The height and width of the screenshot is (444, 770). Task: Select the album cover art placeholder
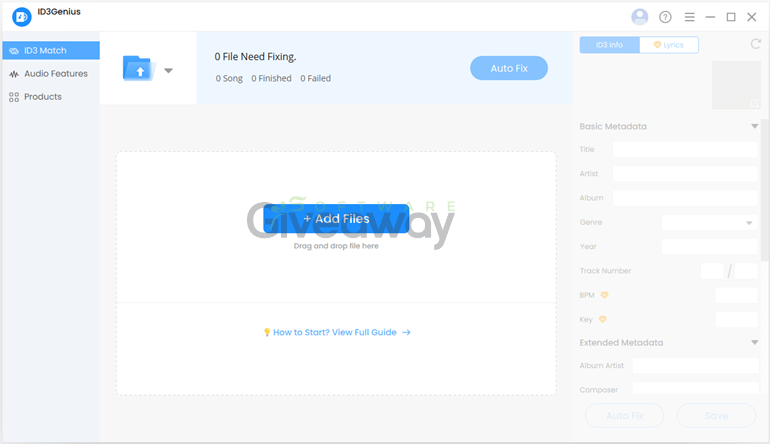pyautogui.click(x=736, y=85)
